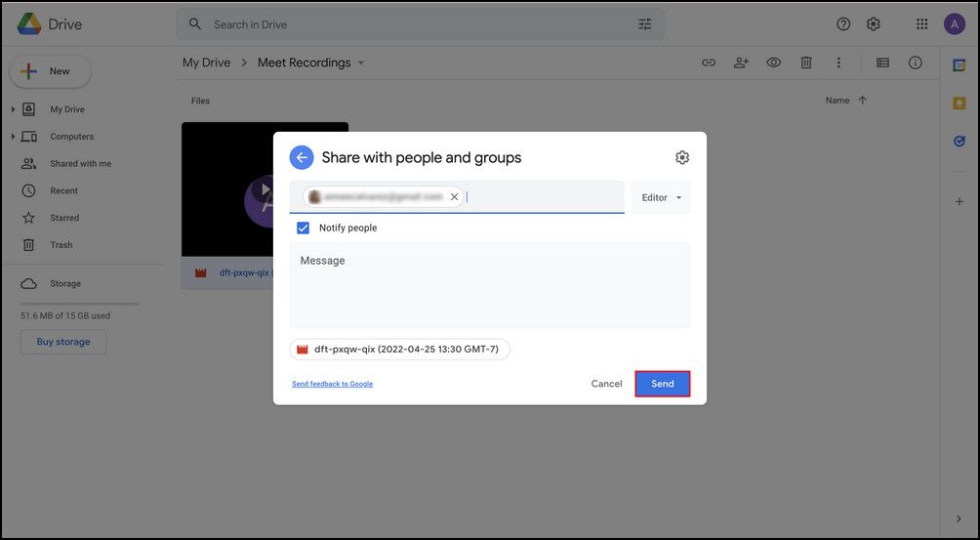Click the New button
This screenshot has width=980, height=540.
click(50, 71)
